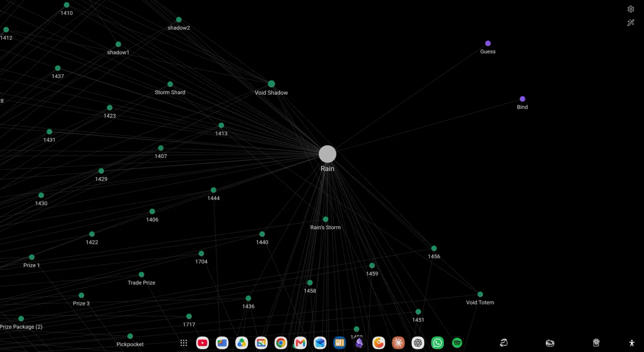Viewport: 644px width, 352px height.
Task: Open the orange swirl app in dock
Action: coord(379,343)
